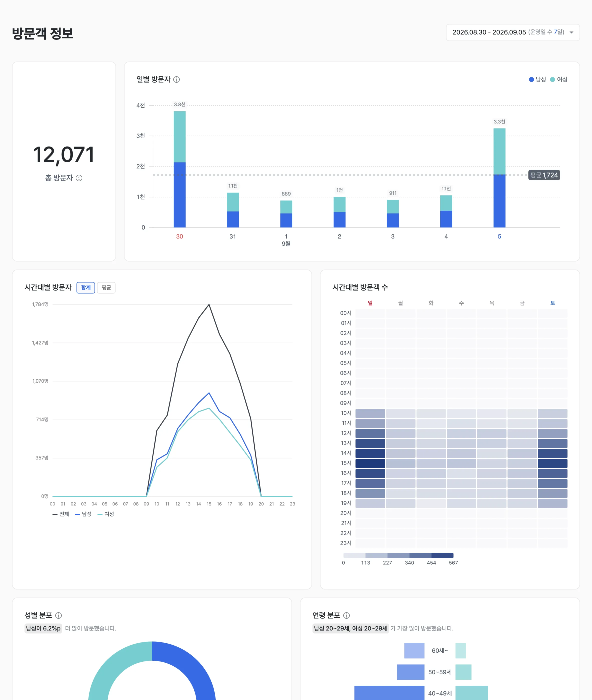This screenshot has width=592, height=700.
Task: Click the info icon beside 일별 방문자
Action: click(x=176, y=79)
